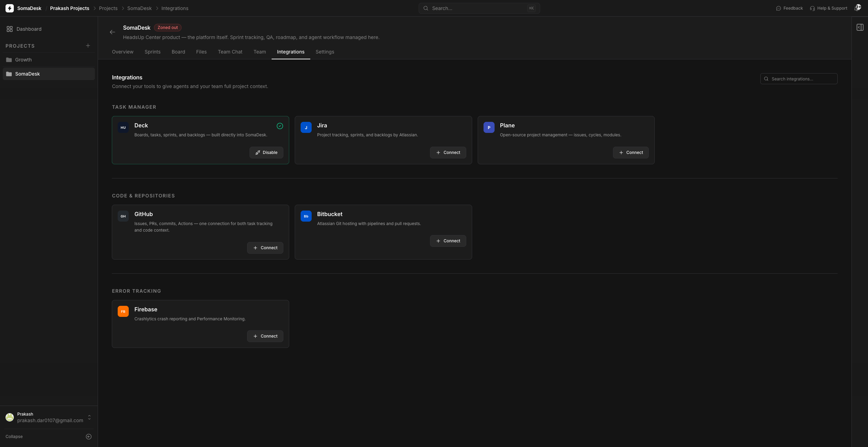Click the GitHub card title
This screenshot has height=447, width=868.
coord(144,214)
